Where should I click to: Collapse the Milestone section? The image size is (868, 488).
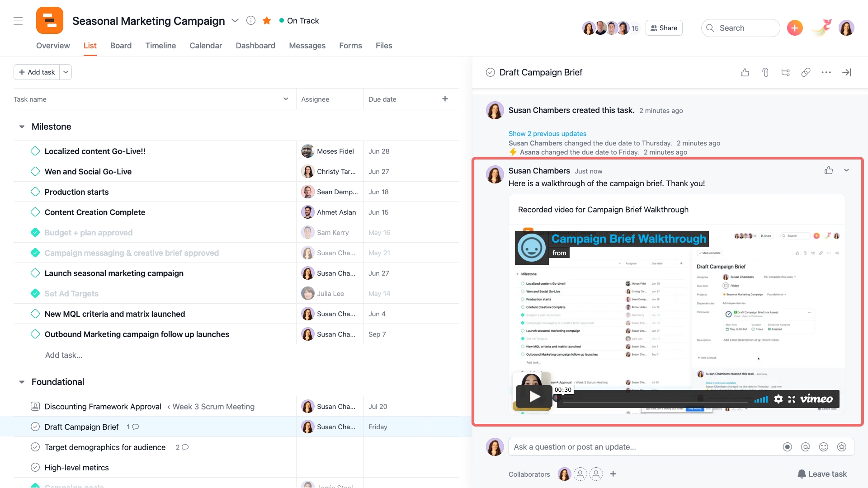[x=22, y=127]
